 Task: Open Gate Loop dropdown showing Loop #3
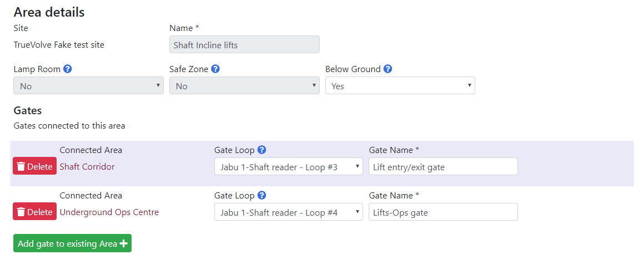pos(288,166)
